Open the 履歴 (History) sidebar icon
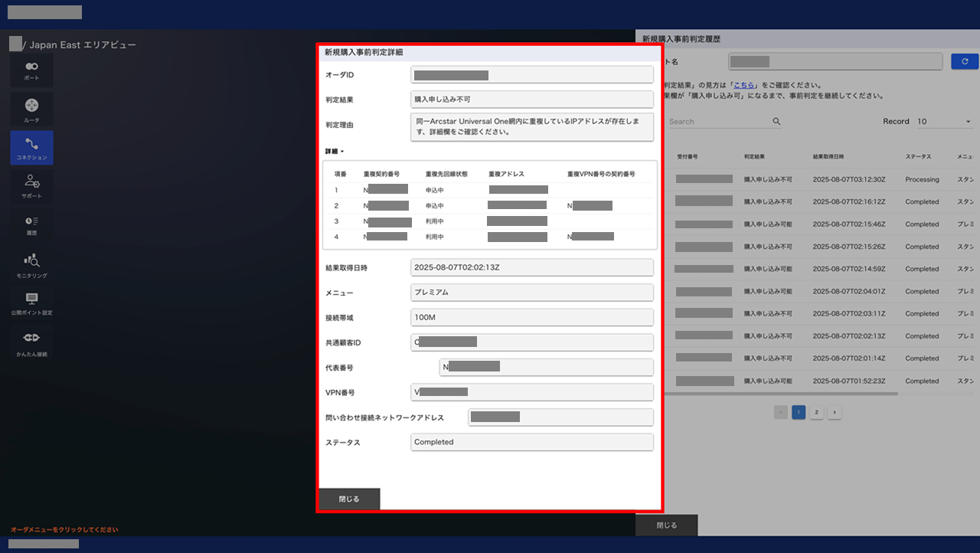 pos(31,224)
